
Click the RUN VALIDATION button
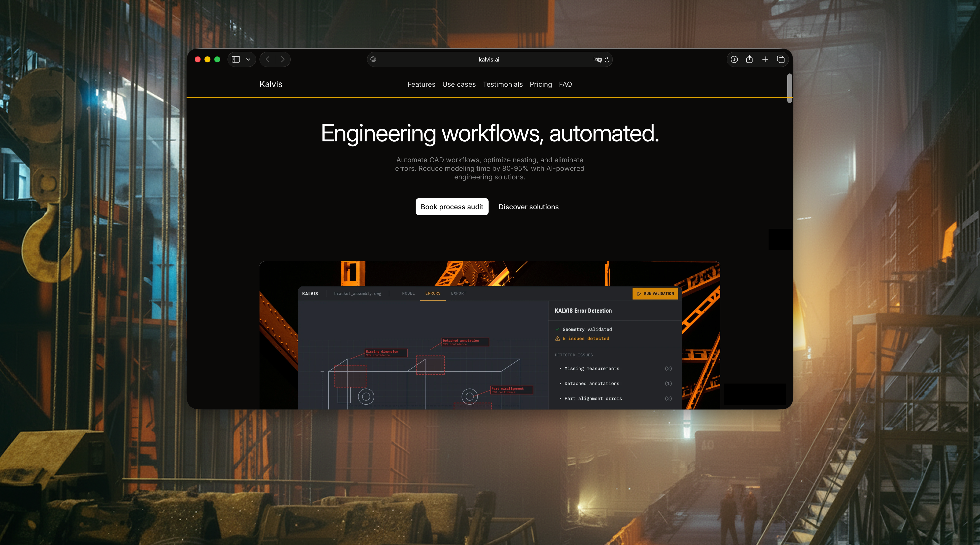tap(655, 293)
